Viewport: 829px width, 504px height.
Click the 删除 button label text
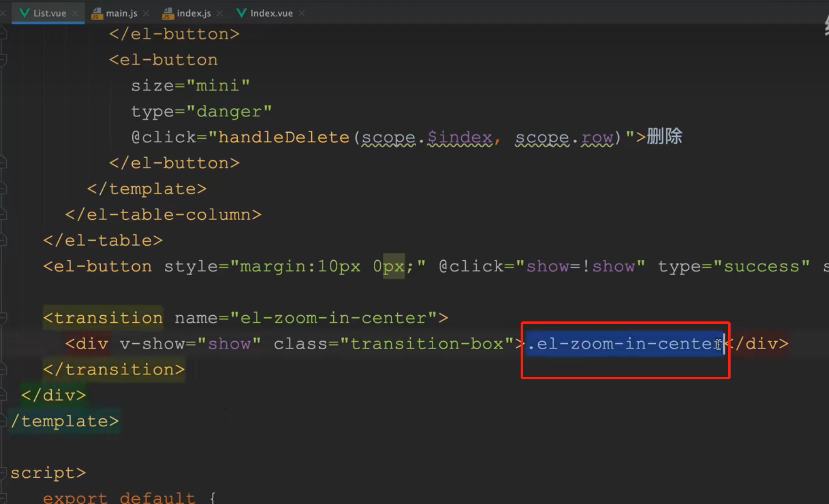click(x=664, y=137)
